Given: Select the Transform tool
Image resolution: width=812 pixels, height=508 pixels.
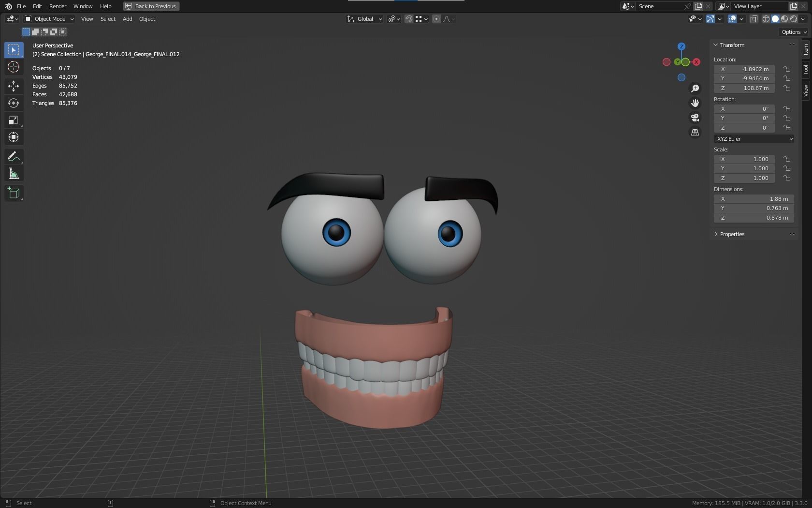Looking at the screenshot, I should pos(14,137).
